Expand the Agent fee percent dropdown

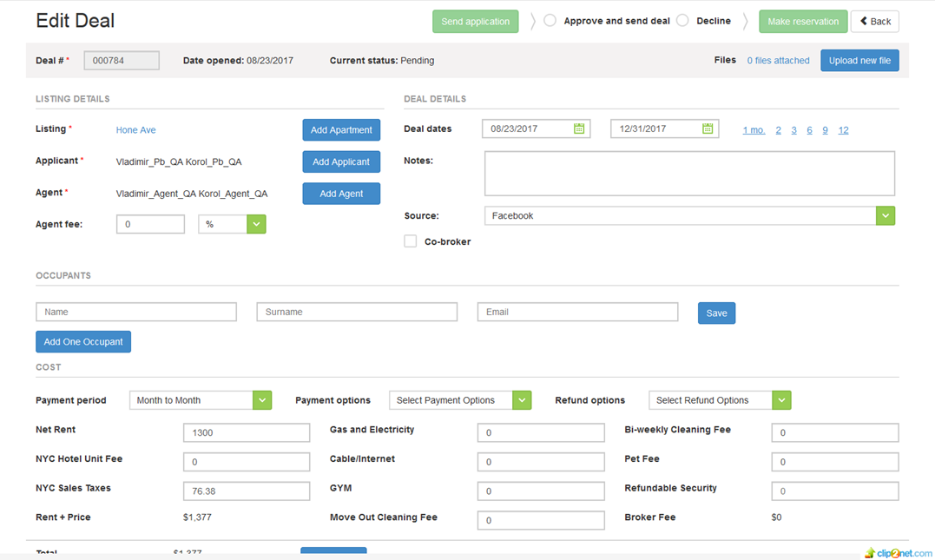click(x=256, y=224)
